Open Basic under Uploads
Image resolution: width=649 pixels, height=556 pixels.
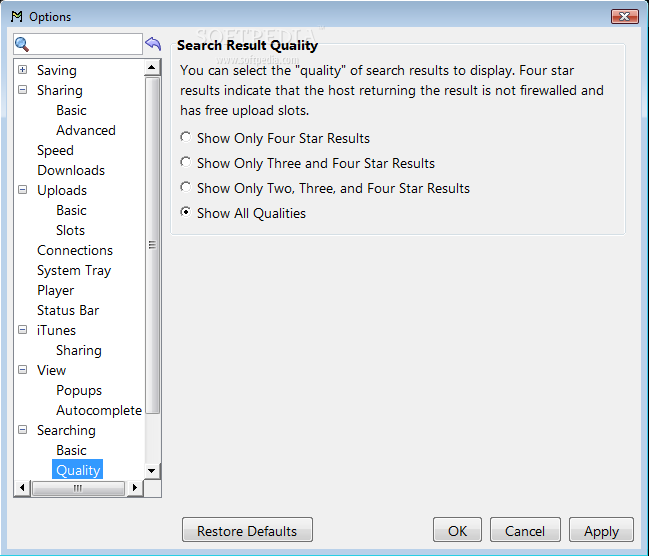tap(71, 210)
